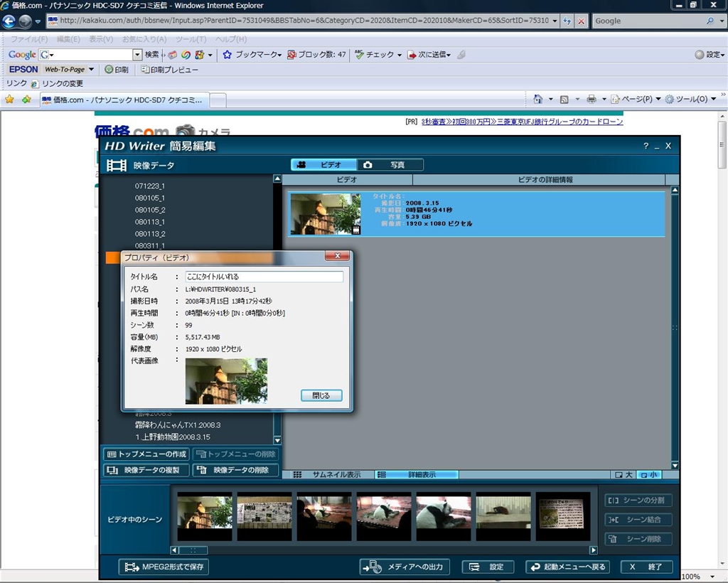Click ブロック数: 47 popup blocker
728x583 pixels.
coord(316,54)
